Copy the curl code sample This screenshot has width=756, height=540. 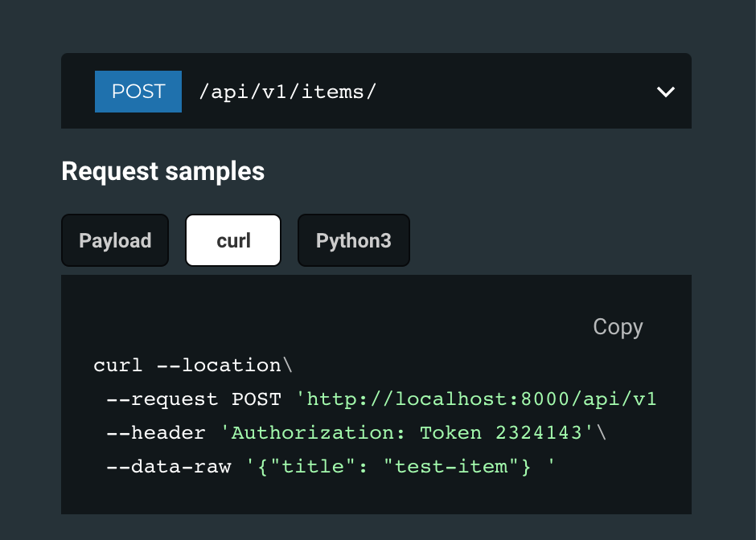(x=618, y=327)
